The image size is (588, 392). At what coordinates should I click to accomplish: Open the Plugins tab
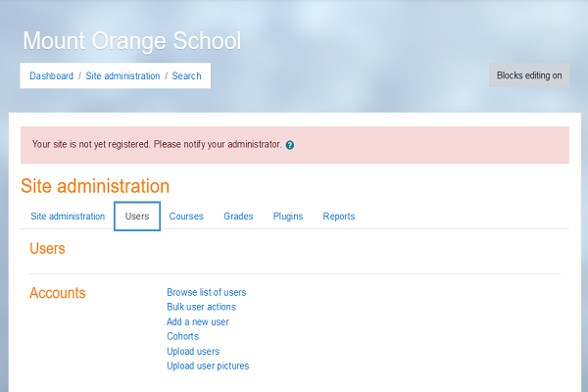click(x=288, y=217)
